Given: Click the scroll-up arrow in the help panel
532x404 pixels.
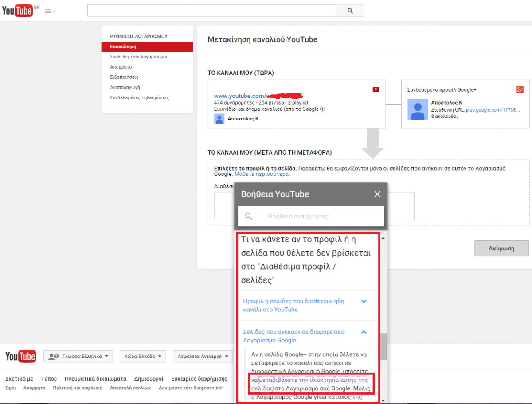Looking at the screenshot, I should point(383,238).
